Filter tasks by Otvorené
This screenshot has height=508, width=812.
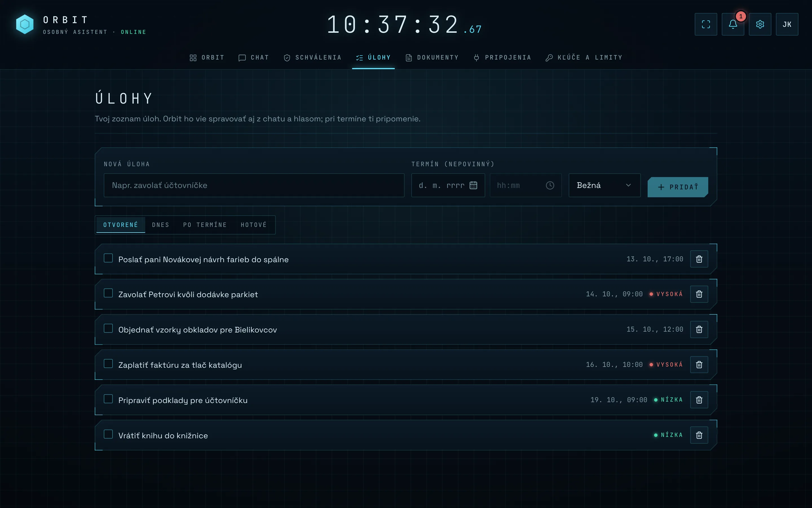(120, 225)
